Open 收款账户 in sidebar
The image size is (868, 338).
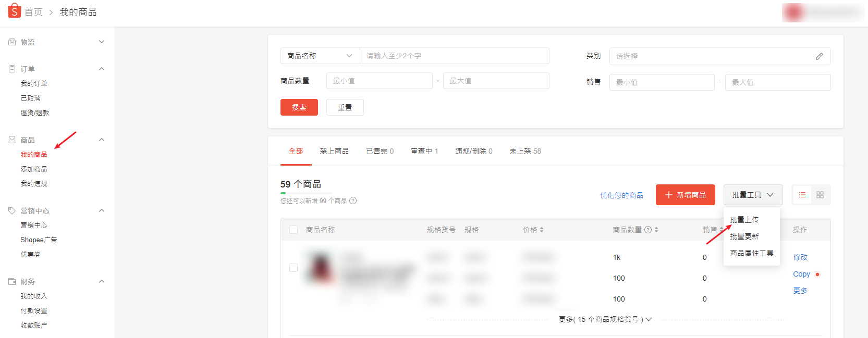[x=34, y=325]
